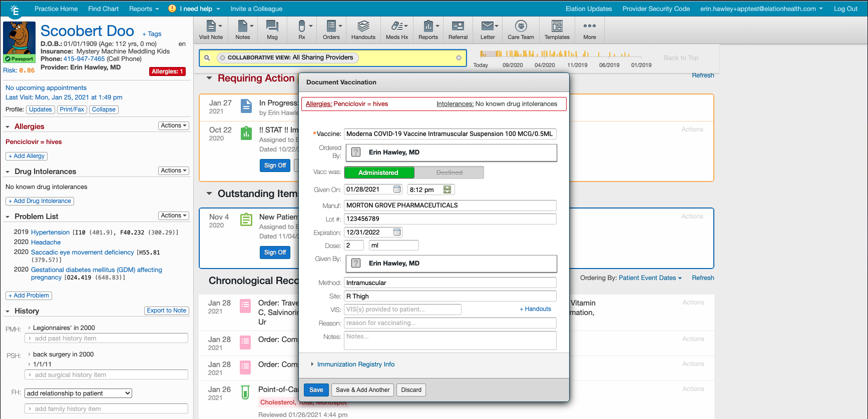Open the Templates toolbar icon
This screenshot has width=868, height=419.
pyautogui.click(x=557, y=30)
